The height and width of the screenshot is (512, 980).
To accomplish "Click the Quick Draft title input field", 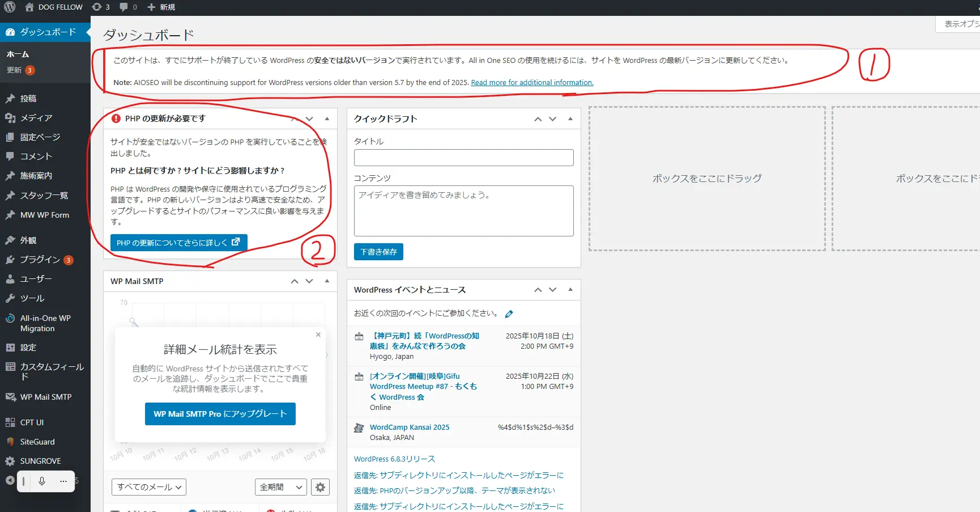I will 463,158.
